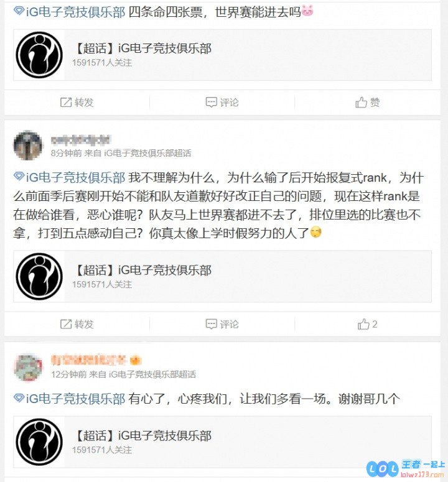Open the blurred avatar of the 12-minutes-ago poster
The height and width of the screenshot is (482, 448).
coord(28,367)
